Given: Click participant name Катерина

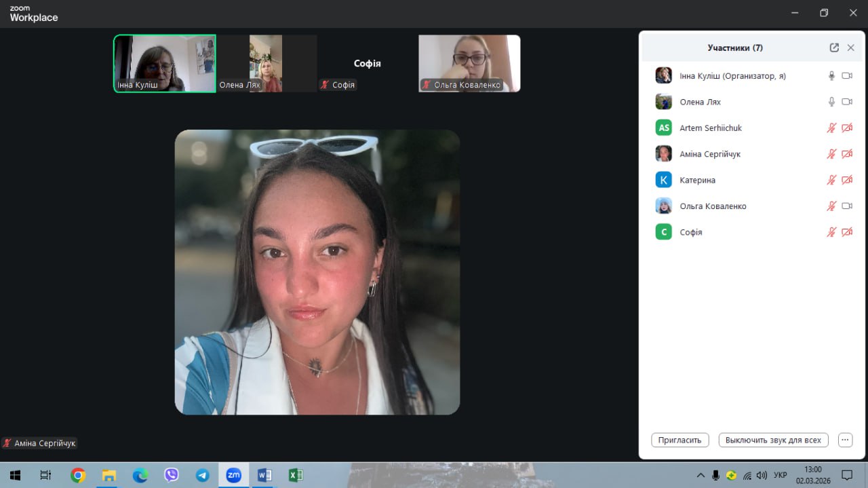Looking at the screenshot, I should (x=698, y=180).
